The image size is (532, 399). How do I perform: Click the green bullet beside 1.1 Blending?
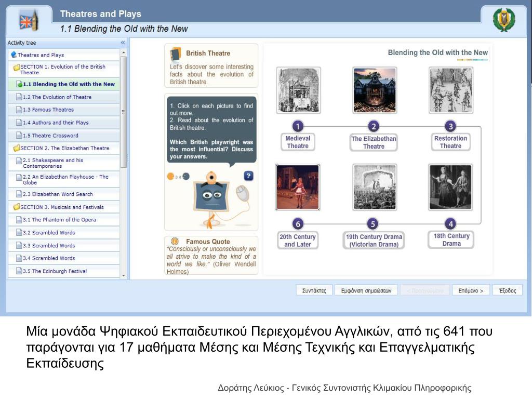[19, 84]
